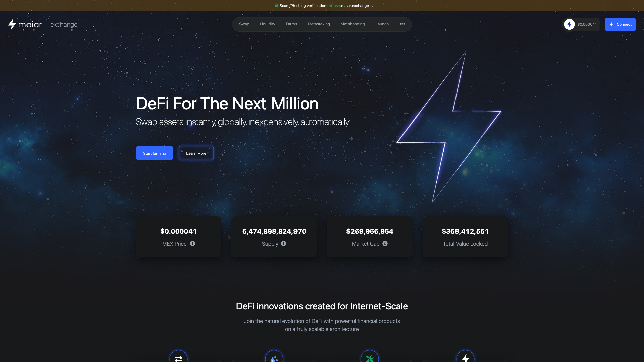
Task: Click the green farming tools icon
Action: click(x=370, y=357)
